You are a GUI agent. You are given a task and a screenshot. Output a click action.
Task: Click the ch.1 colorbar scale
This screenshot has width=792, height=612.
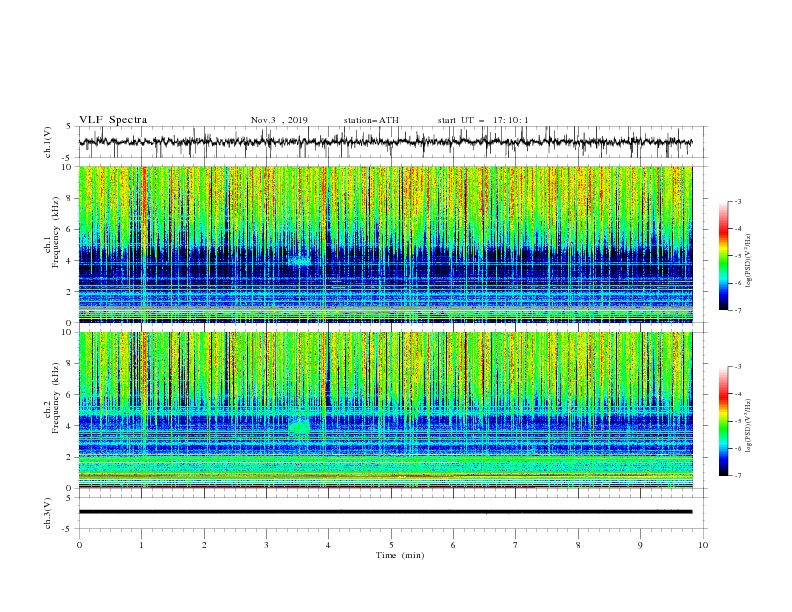(x=724, y=256)
